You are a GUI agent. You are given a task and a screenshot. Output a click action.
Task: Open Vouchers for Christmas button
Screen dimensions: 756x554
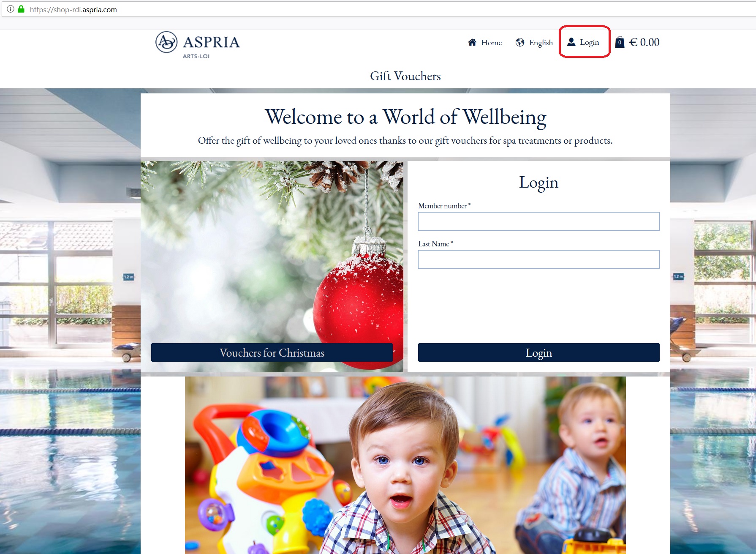tap(272, 352)
